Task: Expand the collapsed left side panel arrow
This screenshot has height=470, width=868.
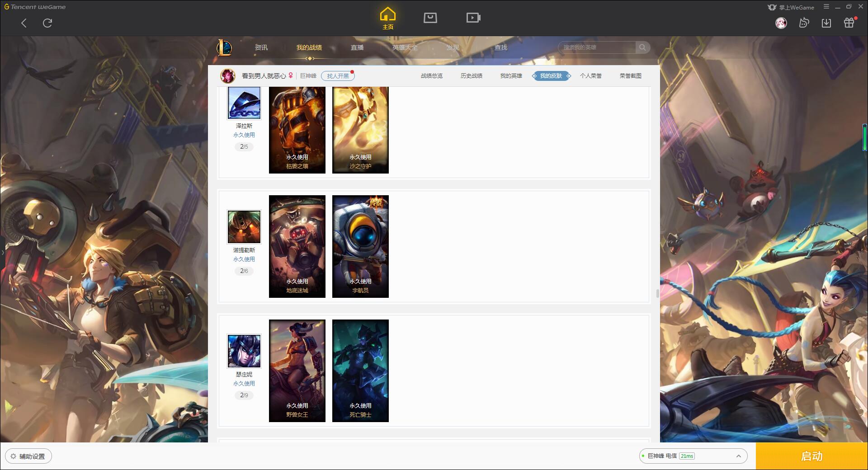Action: click(x=2, y=253)
